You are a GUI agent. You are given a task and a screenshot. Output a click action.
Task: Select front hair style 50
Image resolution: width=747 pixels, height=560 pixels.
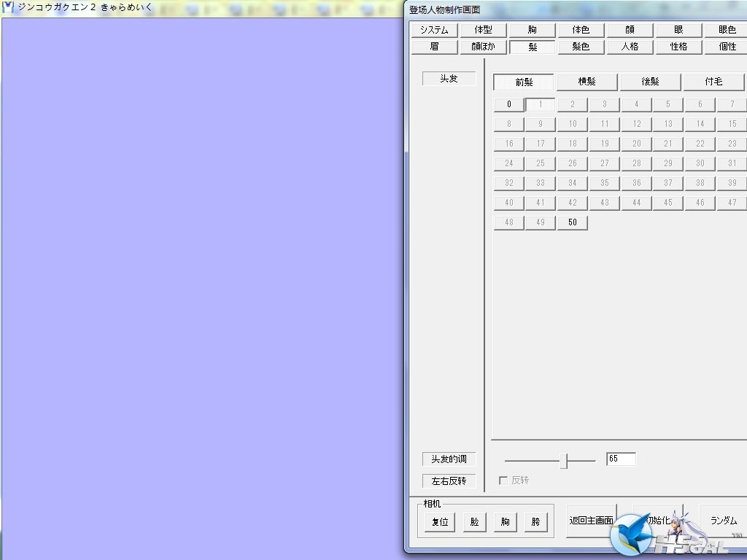[x=572, y=222]
